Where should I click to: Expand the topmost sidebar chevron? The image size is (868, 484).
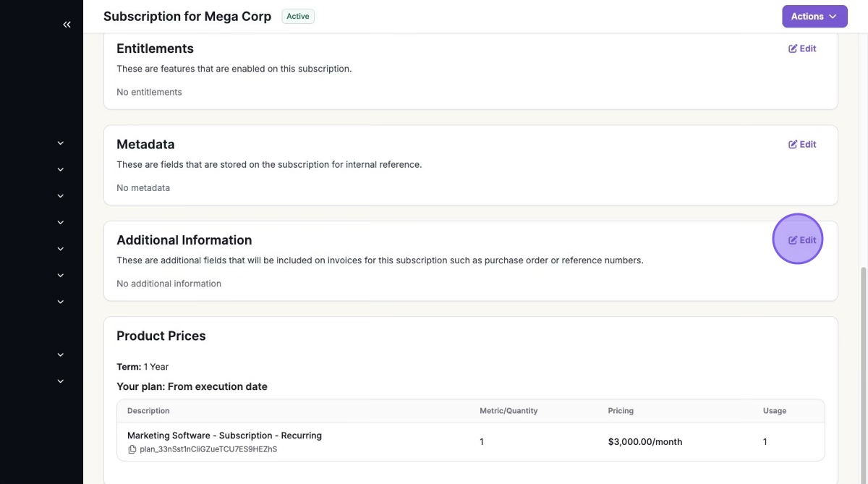pyautogui.click(x=61, y=143)
